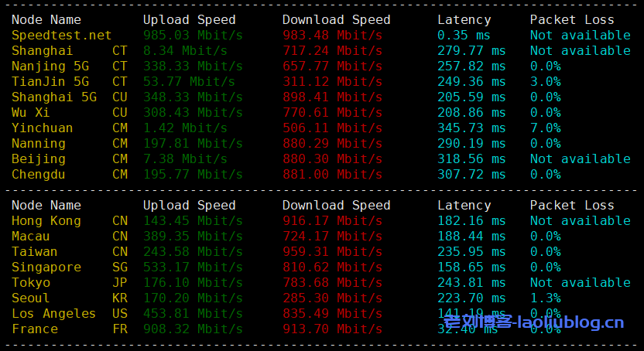Click Yinchuan packet loss value 7.0%
The image size is (644, 351).
coord(546,128)
